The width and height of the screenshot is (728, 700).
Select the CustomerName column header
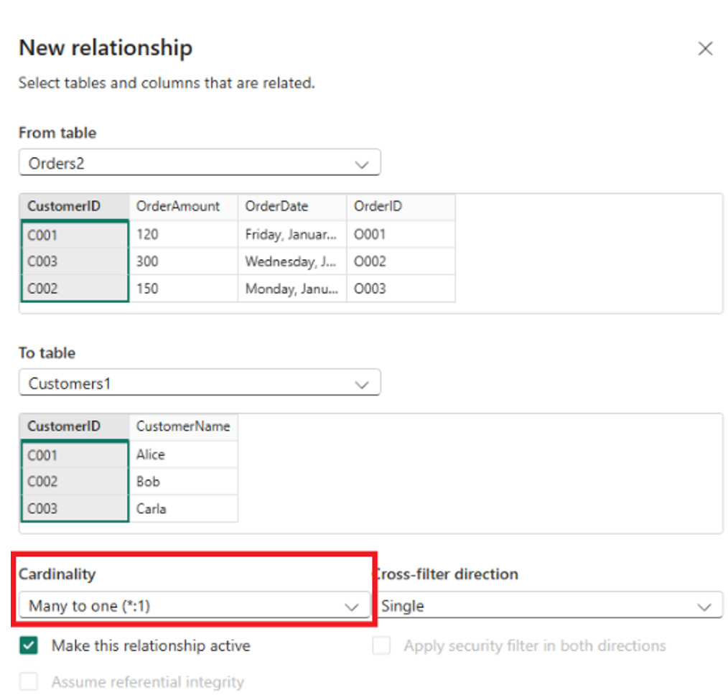183,427
